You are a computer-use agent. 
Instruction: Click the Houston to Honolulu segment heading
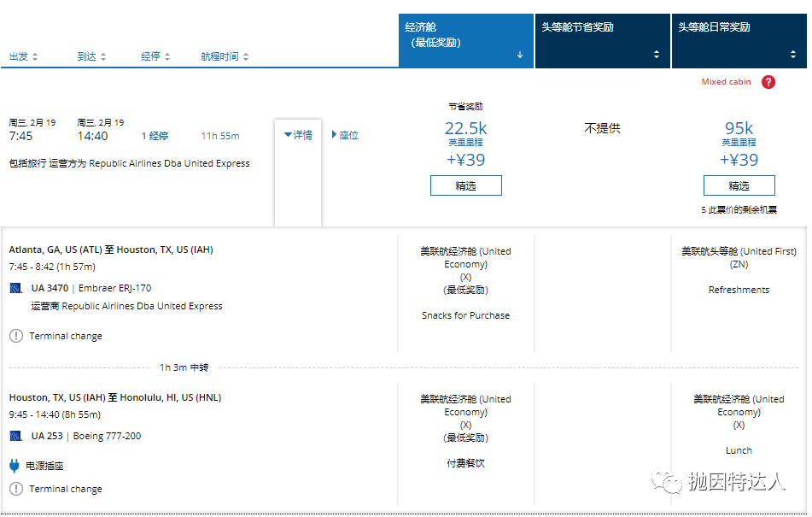(115, 397)
